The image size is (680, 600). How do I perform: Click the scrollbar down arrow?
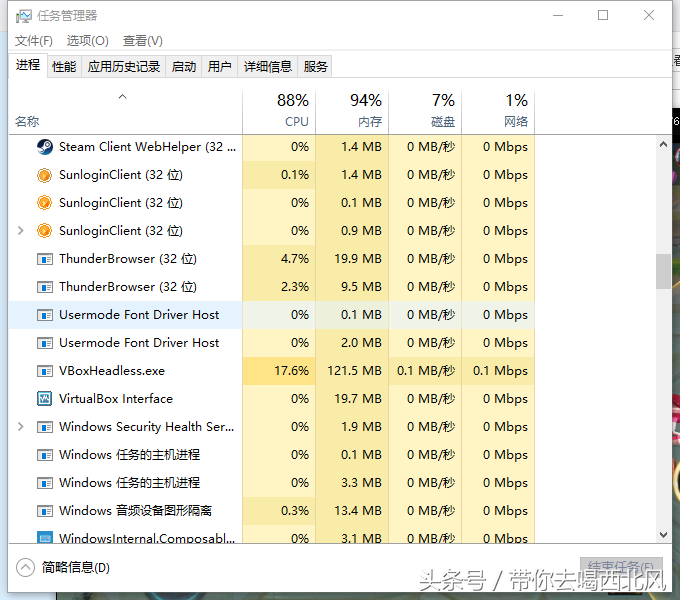point(663,535)
